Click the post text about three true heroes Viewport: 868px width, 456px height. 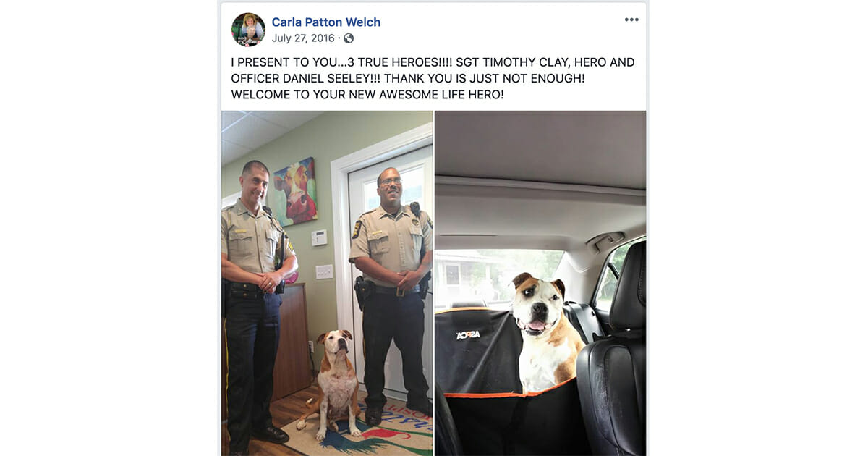click(x=433, y=78)
